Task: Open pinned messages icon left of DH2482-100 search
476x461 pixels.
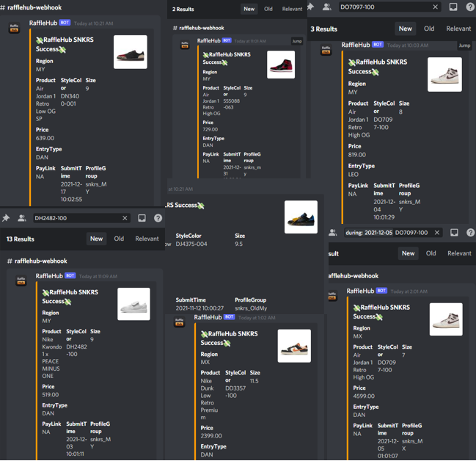Action: (6, 218)
